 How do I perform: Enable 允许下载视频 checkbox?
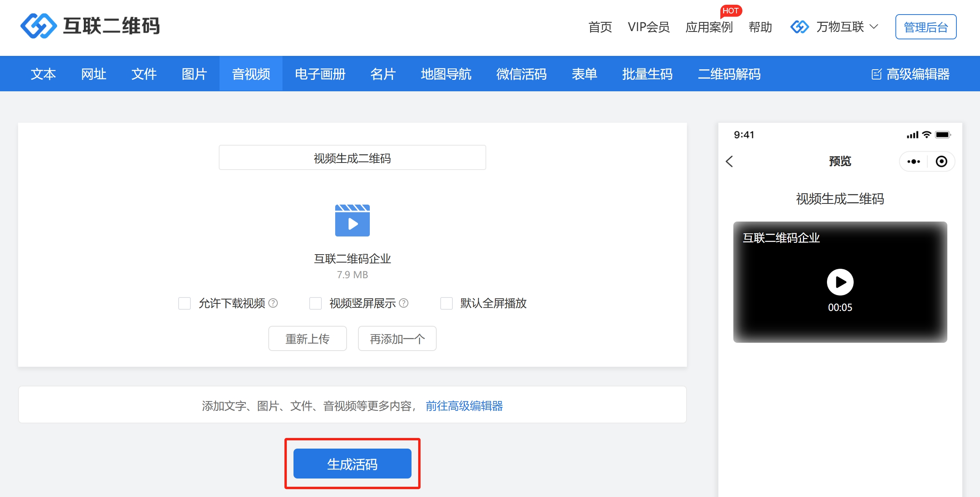coord(185,303)
